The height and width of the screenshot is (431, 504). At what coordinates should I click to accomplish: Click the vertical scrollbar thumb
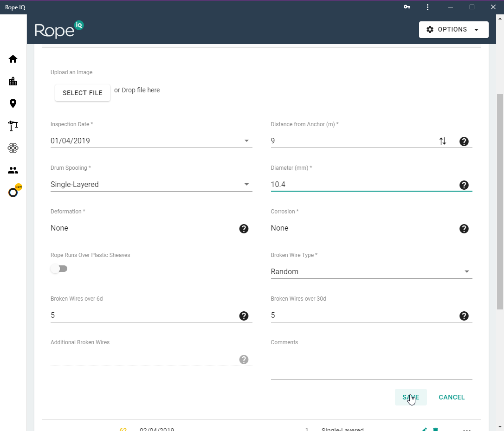(500, 202)
